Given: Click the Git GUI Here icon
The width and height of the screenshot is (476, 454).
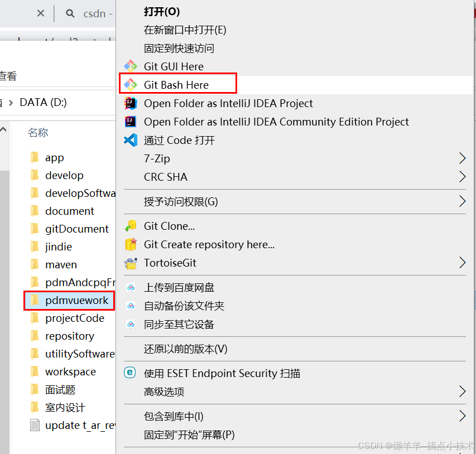Looking at the screenshot, I should click(131, 66).
